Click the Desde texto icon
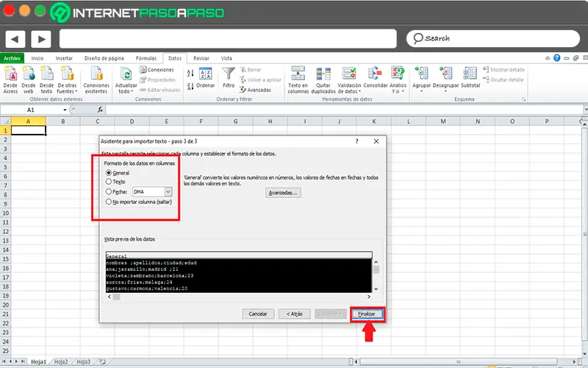The image size is (588, 368). click(x=46, y=79)
